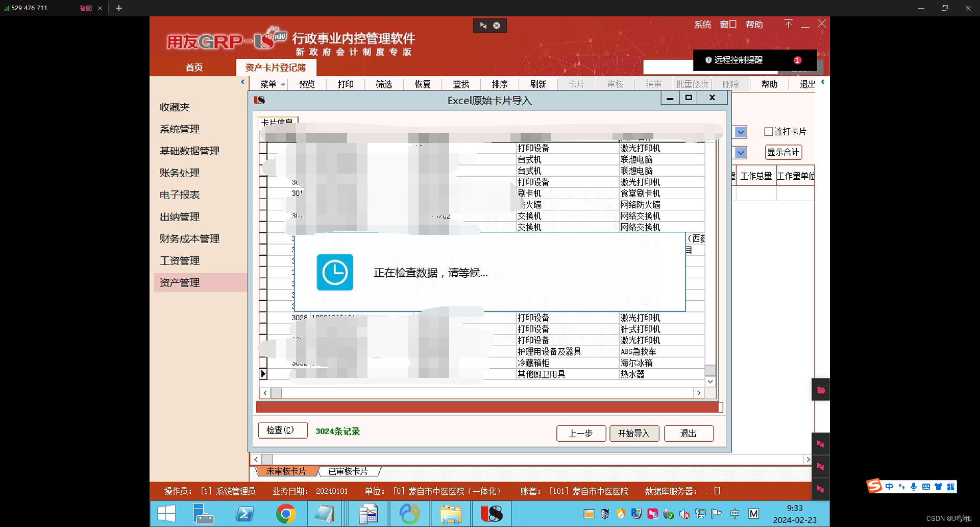Open the Action Center flag tray icon
The image size is (980, 527).
click(x=716, y=514)
